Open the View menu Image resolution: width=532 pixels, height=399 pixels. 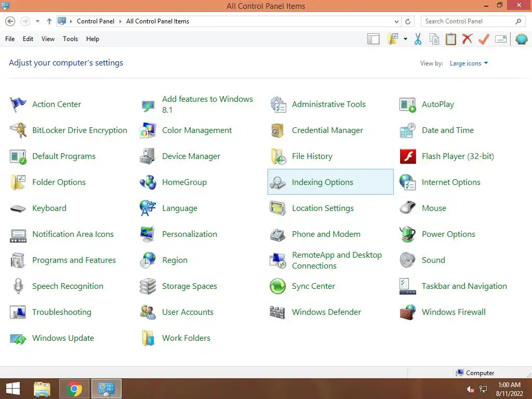[x=48, y=39]
